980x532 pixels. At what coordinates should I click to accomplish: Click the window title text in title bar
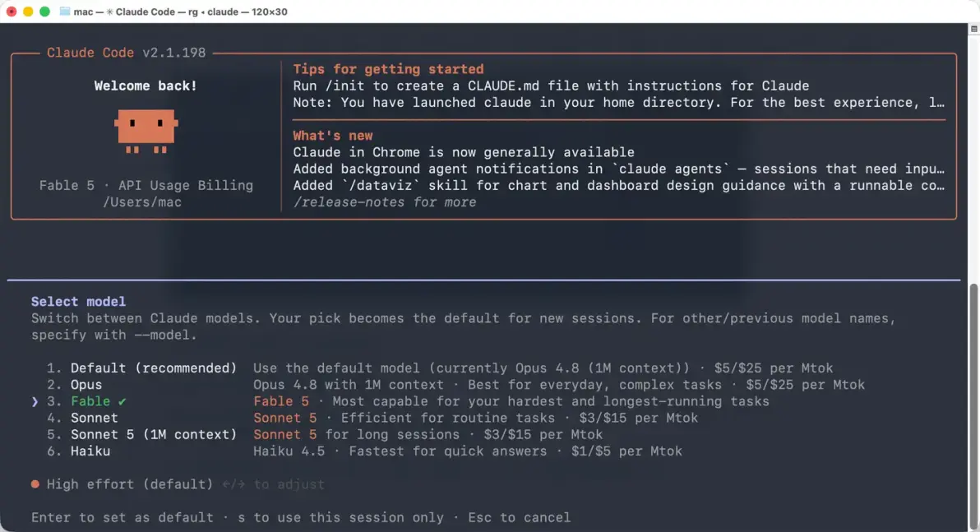[181, 12]
